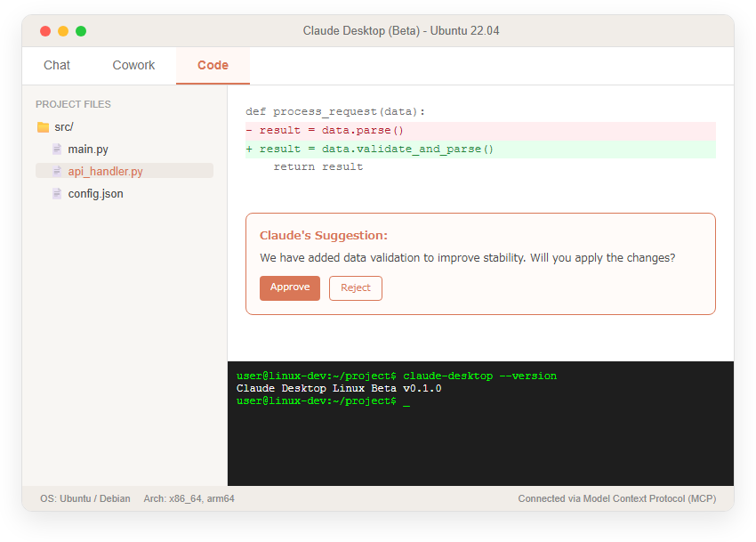Image resolution: width=756 pixels, height=542 pixels.
Task: Switch to the Chat tab
Action: click(57, 65)
